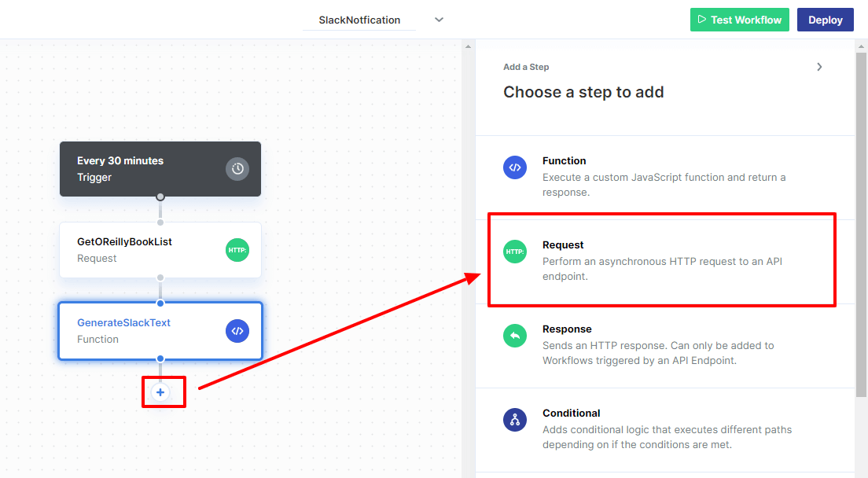The width and height of the screenshot is (868, 478).
Task: Click the blue Function code icon
Action: point(515,167)
